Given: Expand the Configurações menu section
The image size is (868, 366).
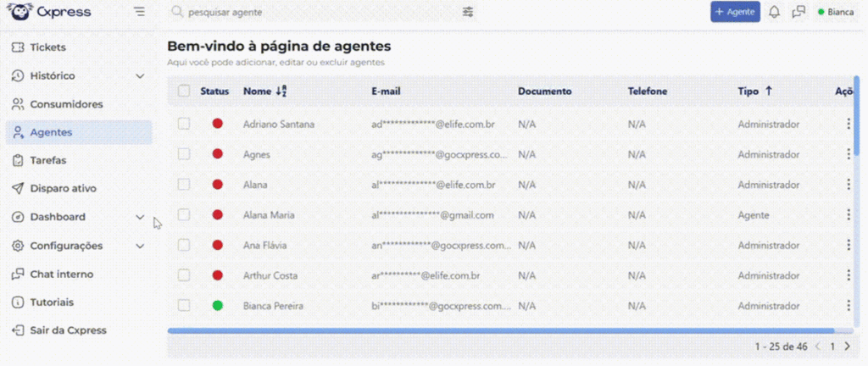Looking at the screenshot, I should pos(140,246).
